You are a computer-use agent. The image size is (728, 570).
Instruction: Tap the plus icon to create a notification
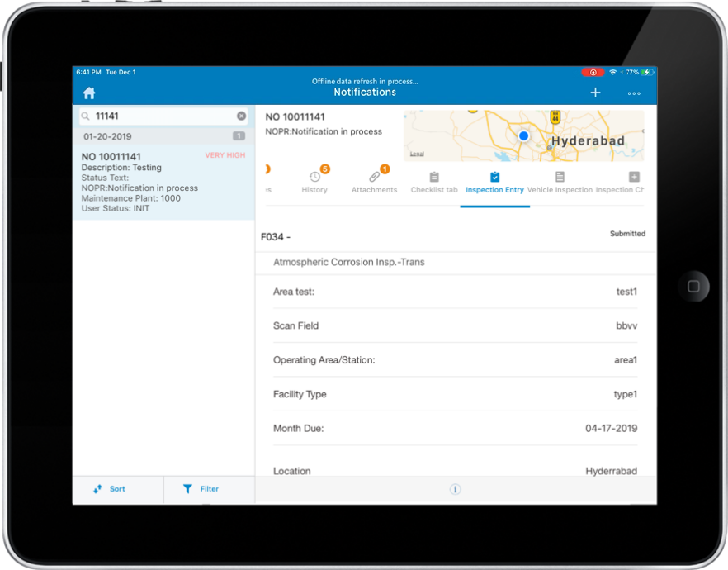pyautogui.click(x=595, y=93)
